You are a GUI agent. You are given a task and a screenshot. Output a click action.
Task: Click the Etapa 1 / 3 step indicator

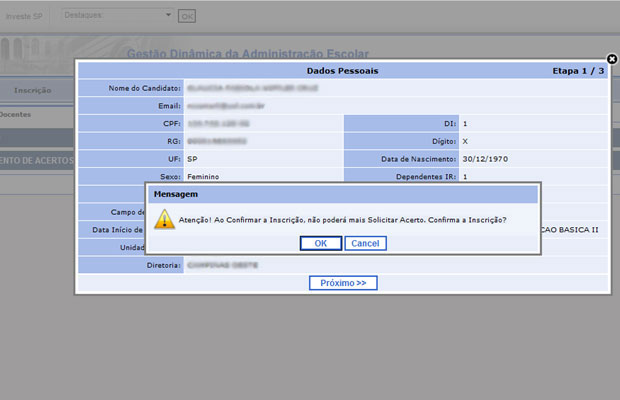tap(578, 72)
